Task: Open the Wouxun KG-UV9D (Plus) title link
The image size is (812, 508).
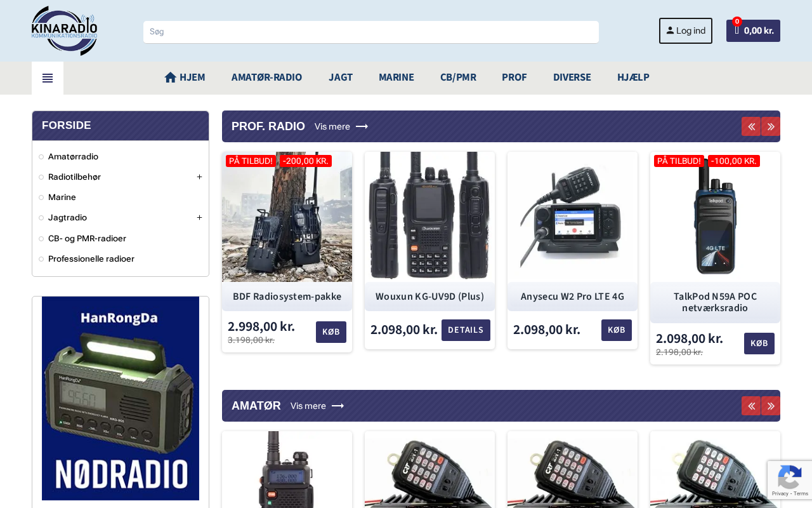Action: tap(429, 297)
